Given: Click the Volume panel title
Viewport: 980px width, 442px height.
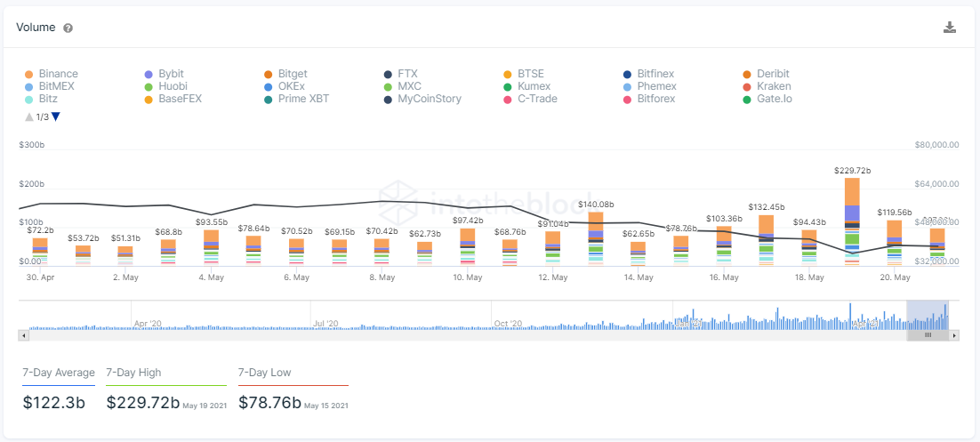Looking at the screenshot, I should 36,28.
